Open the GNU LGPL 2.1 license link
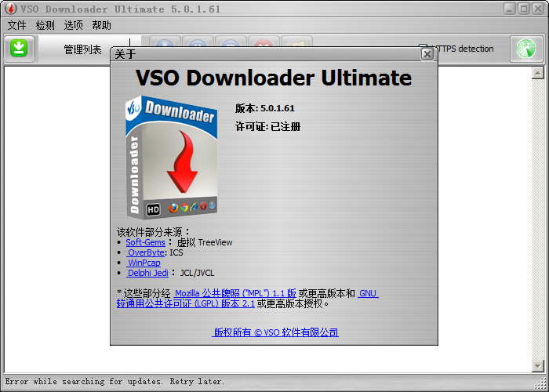Viewport: 549px width, 392px height. click(x=186, y=304)
